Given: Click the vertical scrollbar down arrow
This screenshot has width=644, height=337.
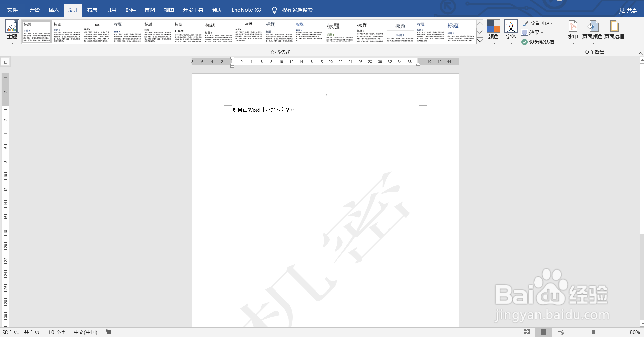Looking at the screenshot, I should (x=642, y=324).
